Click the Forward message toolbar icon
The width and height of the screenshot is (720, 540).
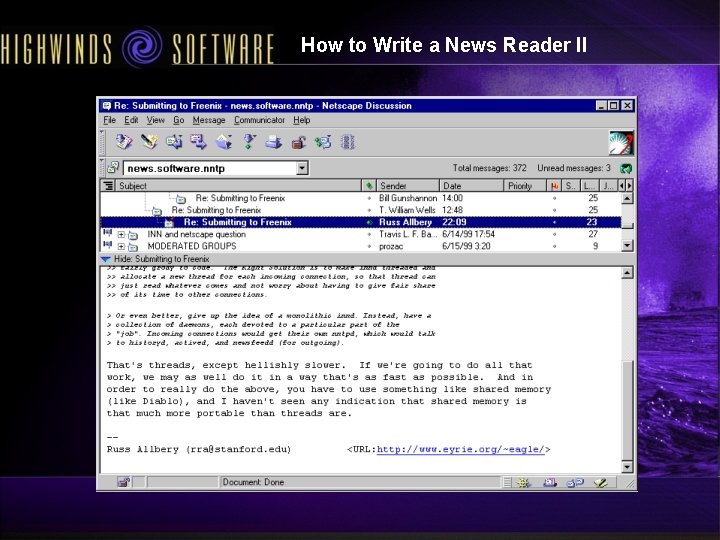point(198,141)
